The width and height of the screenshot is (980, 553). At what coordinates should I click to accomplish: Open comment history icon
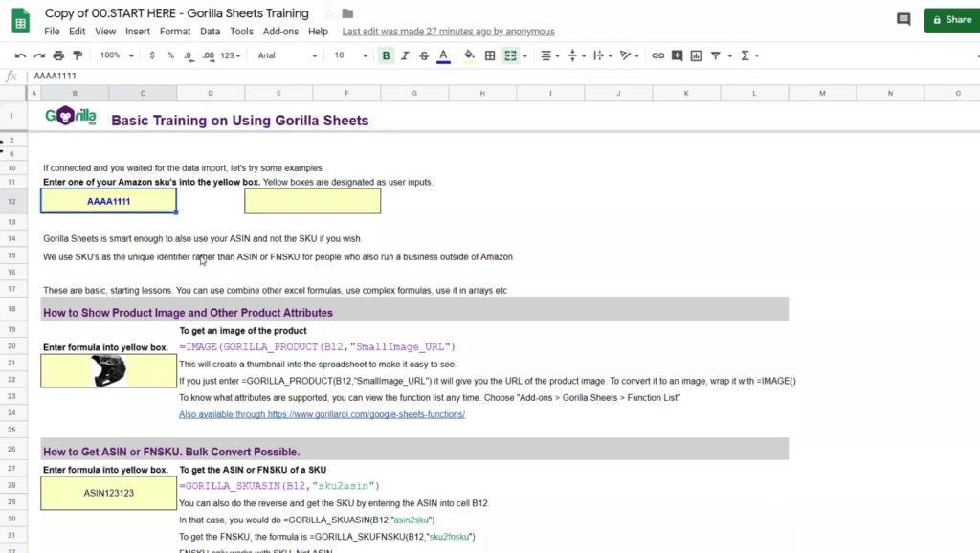pyautogui.click(x=903, y=19)
